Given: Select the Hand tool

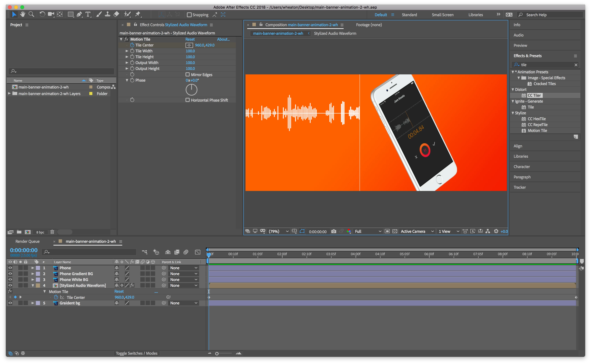Looking at the screenshot, I should click(23, 14).
